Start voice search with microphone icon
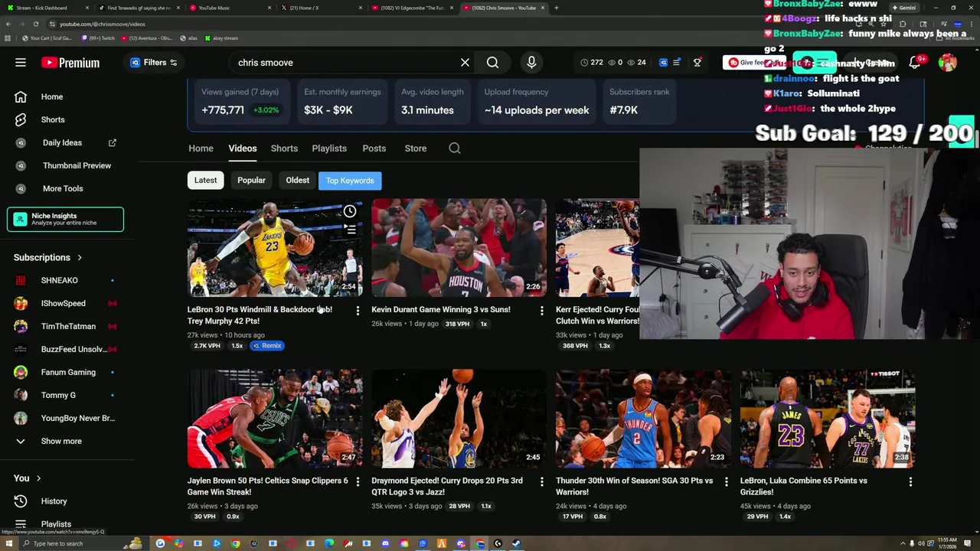Screen dimensions: 980x551 pos(531,63)
